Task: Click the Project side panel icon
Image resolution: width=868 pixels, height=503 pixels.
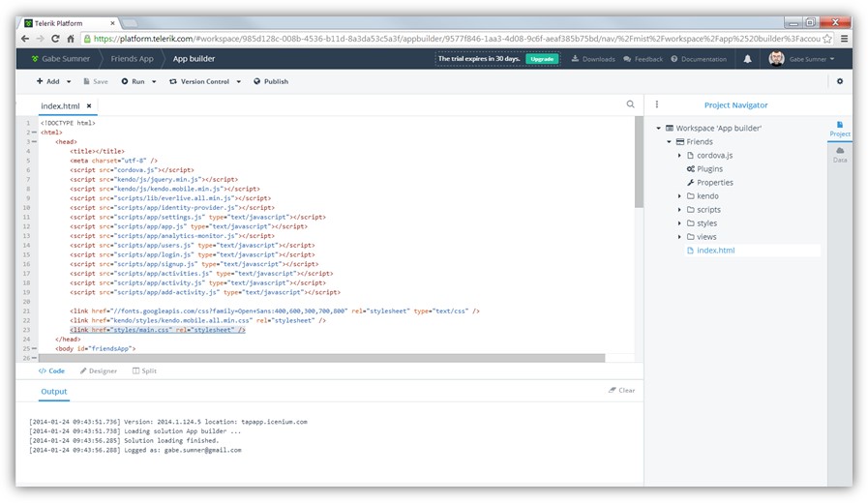Action: click(x=839, y=129)
